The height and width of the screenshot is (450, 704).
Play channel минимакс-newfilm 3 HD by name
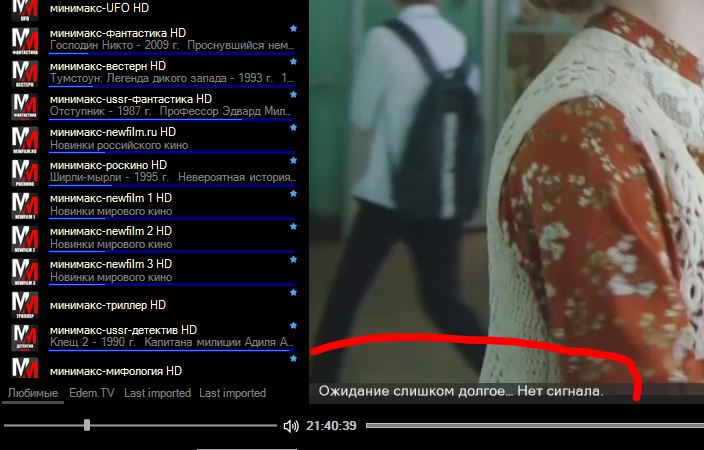[x=111, y=264]
